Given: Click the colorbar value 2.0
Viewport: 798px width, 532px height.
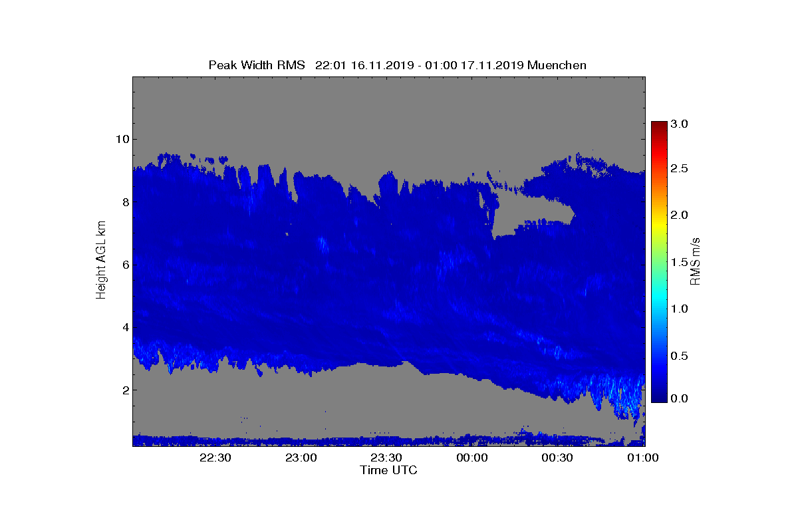Looking at the screenshot, I should pyautogui.click(x=679, y=215).
